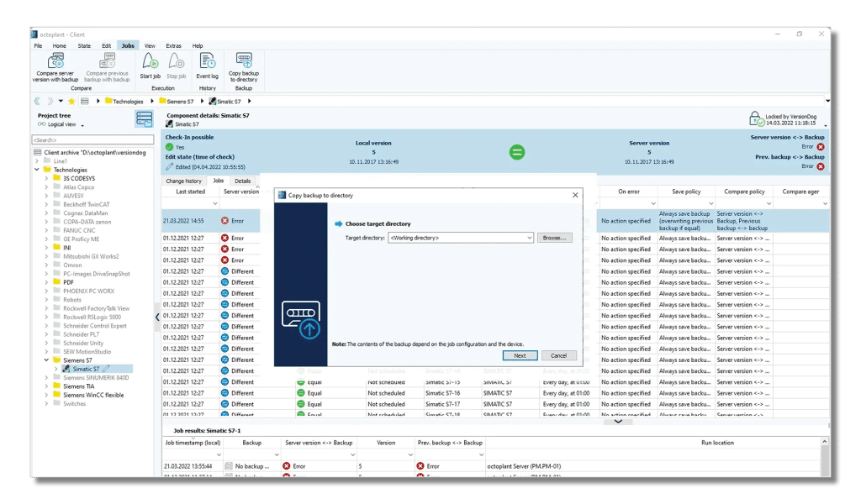Open the Logical view dropdown
The image size is (861, 504).
tap(82, 125)
